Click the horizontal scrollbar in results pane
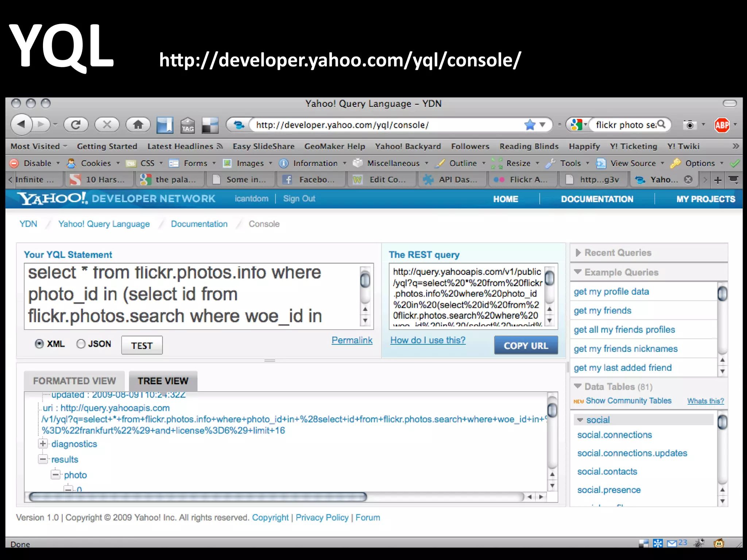Image resolution: width=747 pixels, height=560 pixels. pos(198,497)
